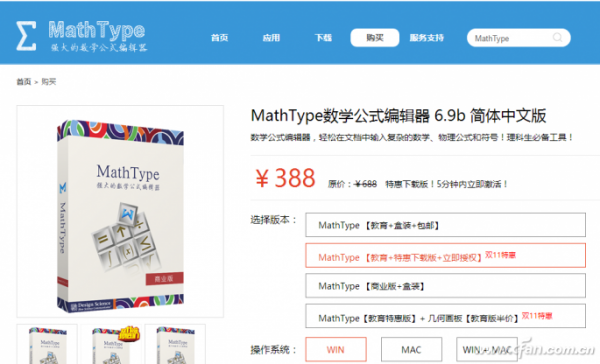Click the MathType product box image

click(x=120, y=211)
